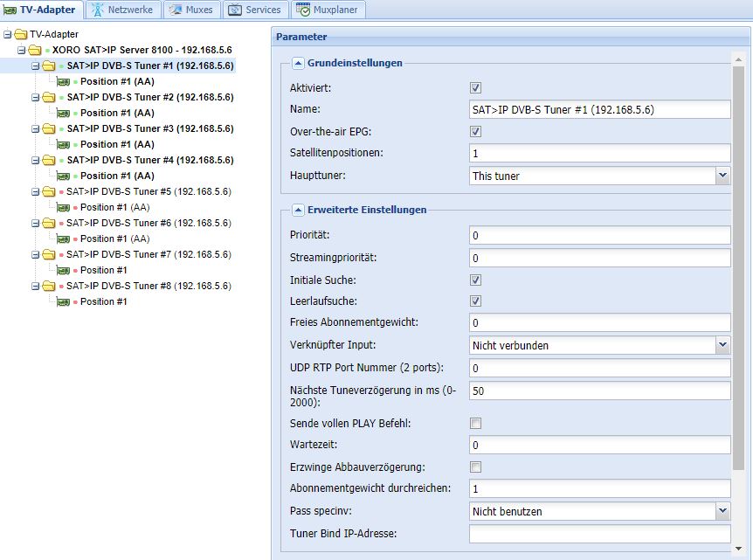753x560 pixels.
Task: Toggle the Over-the-air EPG checkbox
Action: 475,132
